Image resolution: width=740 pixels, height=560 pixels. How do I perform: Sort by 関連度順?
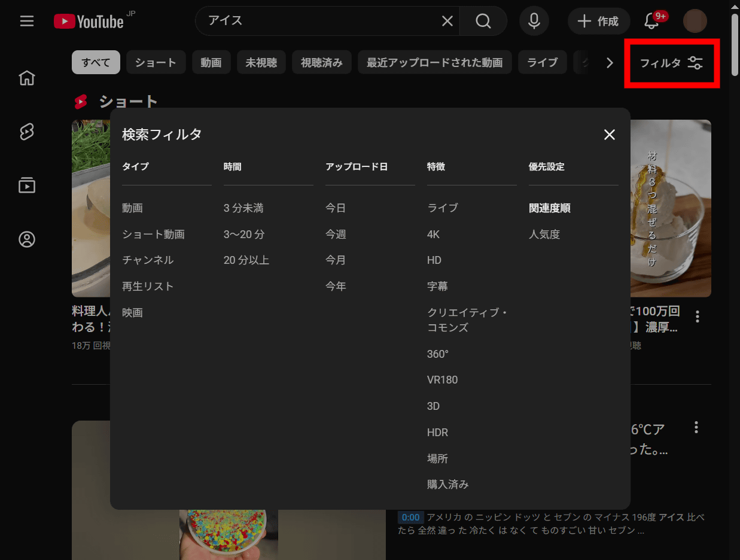[x=550, y=208]
